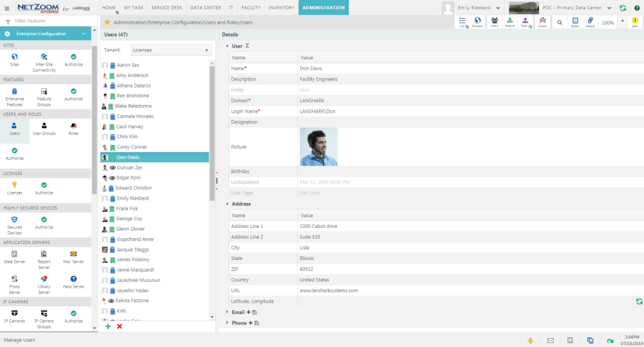644x347 pixels.
Task: Toggle favorite star for this page
Action: coord(108,22)
